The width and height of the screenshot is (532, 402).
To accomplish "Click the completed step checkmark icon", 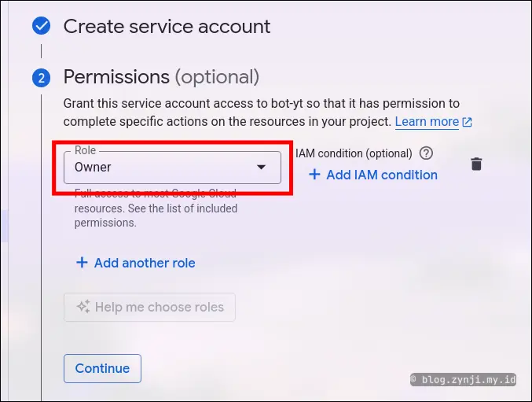I will click(41, 26).
